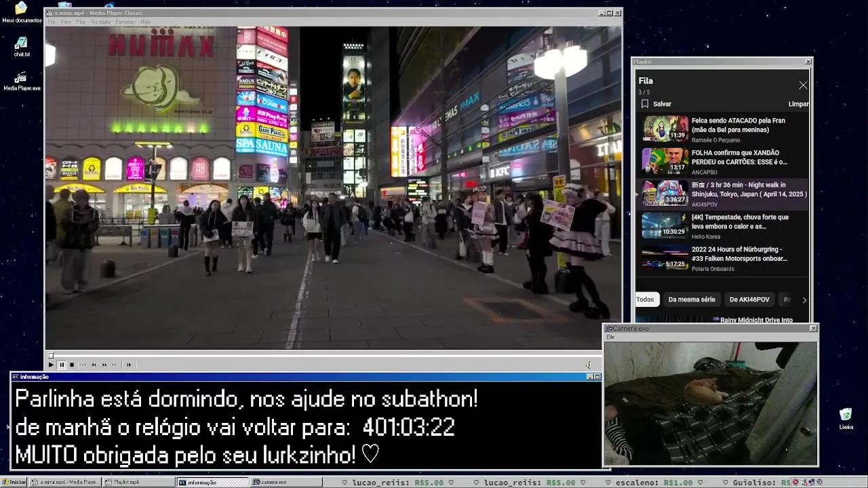Close the Playlist window
Viewport: 868px width, 488px height.
tap(808, 62)
